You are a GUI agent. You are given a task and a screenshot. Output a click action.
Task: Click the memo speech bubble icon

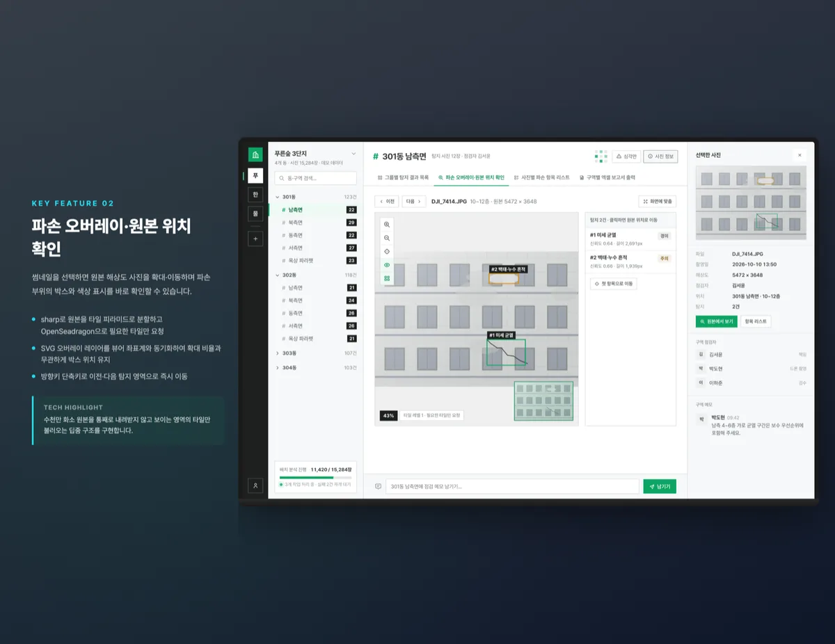378,486
